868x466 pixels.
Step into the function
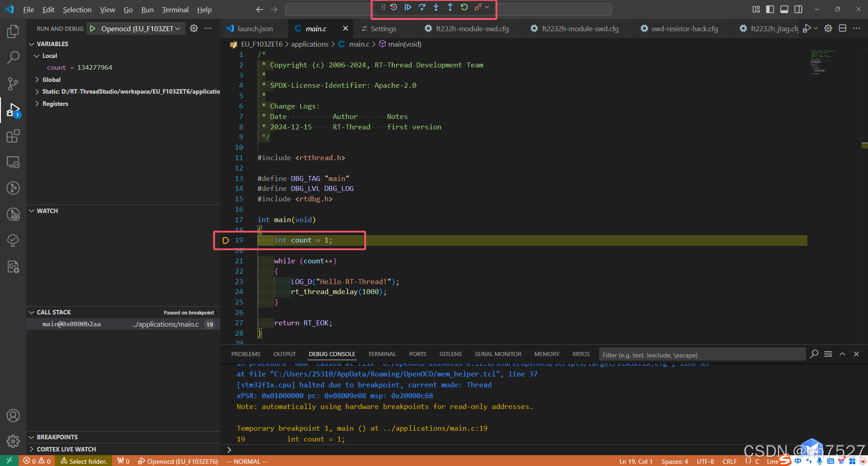[x=436, y=7]
